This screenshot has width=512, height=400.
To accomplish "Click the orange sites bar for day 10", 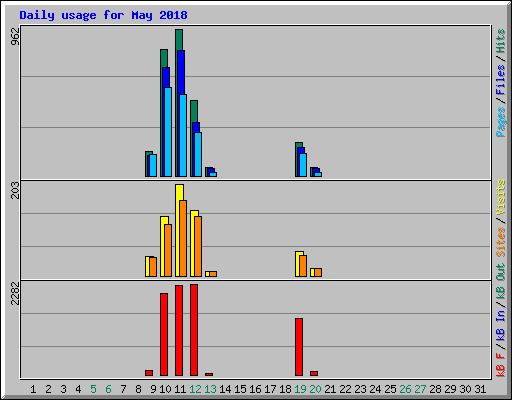I will tap(168, 250).
